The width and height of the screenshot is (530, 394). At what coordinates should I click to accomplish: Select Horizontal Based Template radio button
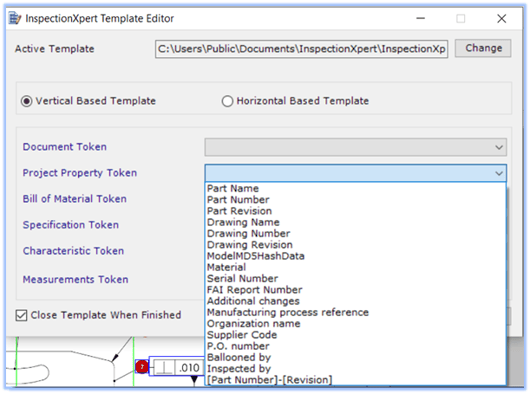227,101
